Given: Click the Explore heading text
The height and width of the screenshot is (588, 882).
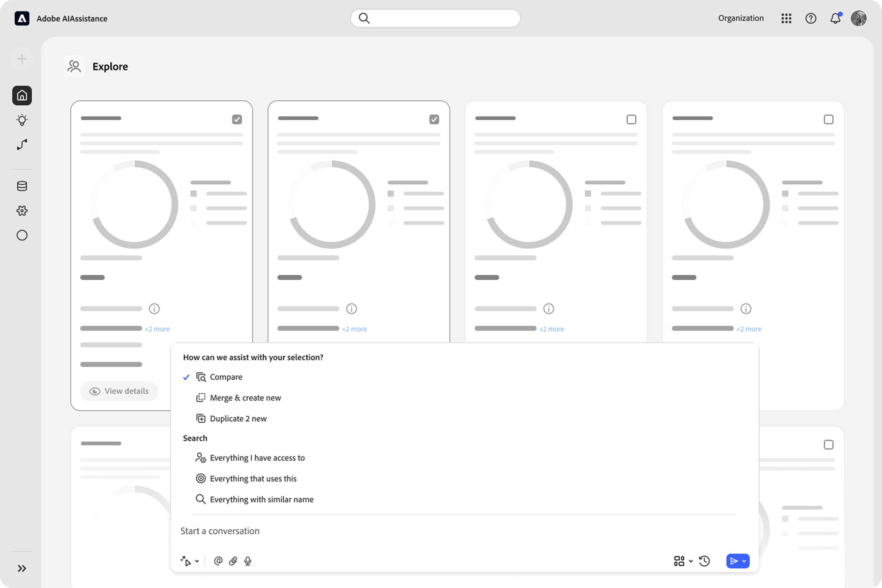Looking at the screenshot, I should (x=110, y=66).
